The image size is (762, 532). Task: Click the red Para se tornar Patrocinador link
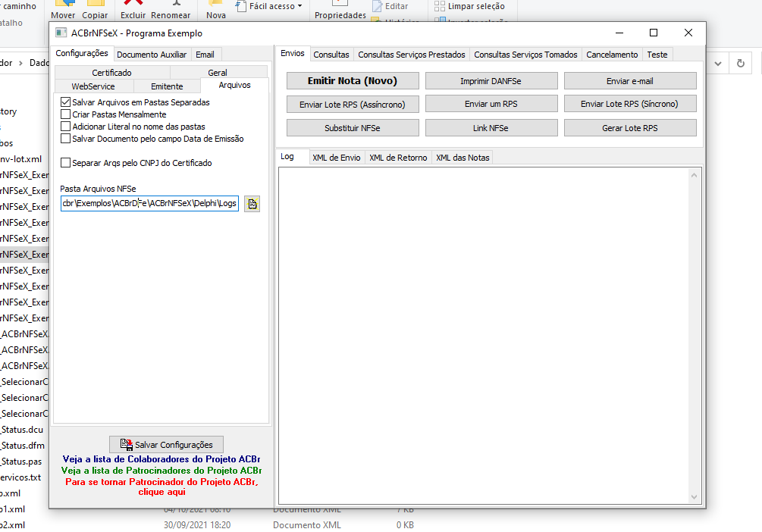click(161, 487)
